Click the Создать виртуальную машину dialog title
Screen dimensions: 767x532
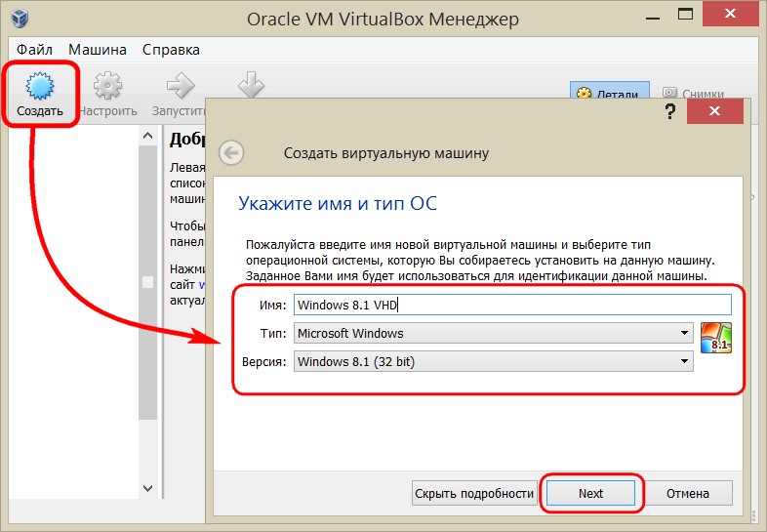click(386, 153)
